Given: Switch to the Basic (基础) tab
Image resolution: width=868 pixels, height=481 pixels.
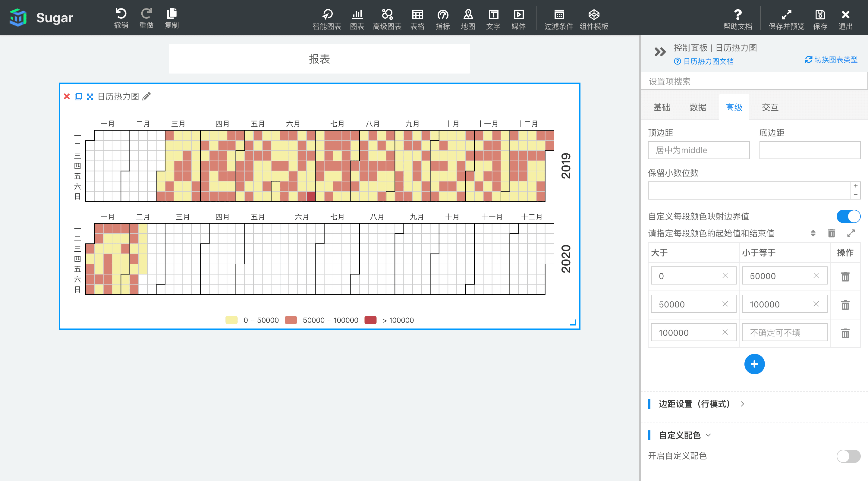Looking at the screenshot, I should pos(662,107).
